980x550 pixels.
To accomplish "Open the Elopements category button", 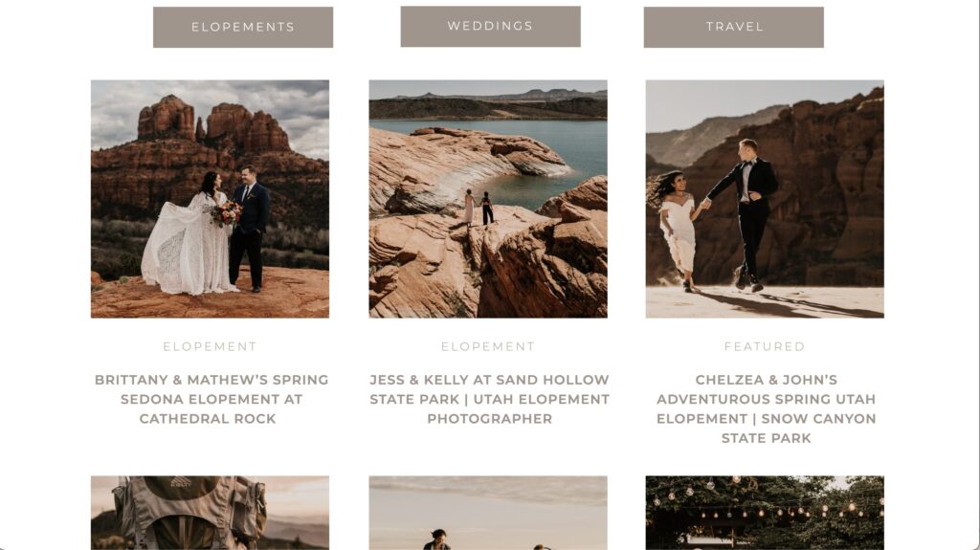I will pos(243,27).
